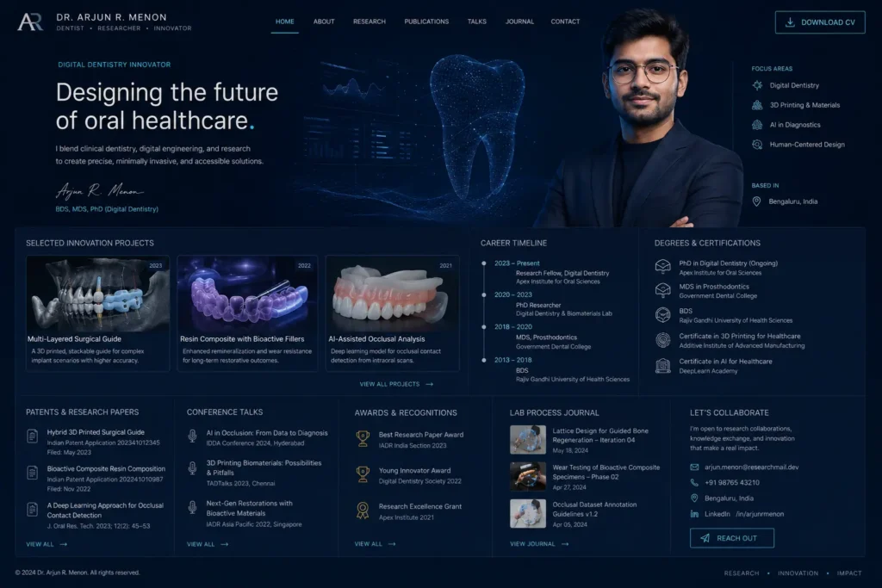The width and height of the screenshot is (882, 588).
Task: Open the Occlusal Dataset Annotation thumbnail
Action: [x=528, y=513]
